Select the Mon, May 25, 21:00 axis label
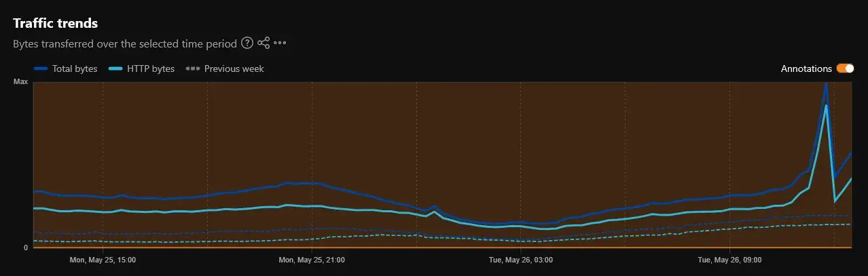The width and height of the screenshot is (868, 276). click(312, 260)
